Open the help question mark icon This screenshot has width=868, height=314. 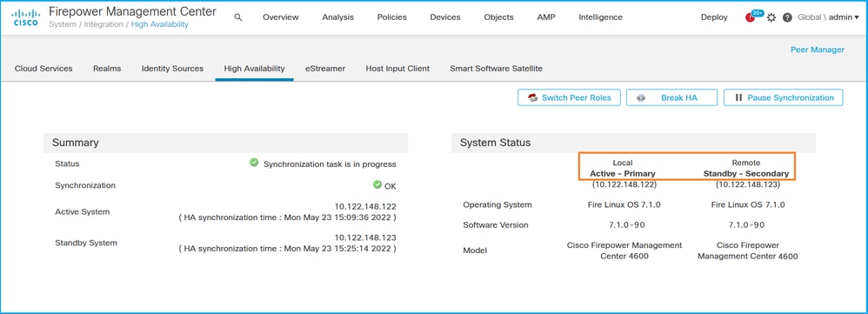pos(787,17)
